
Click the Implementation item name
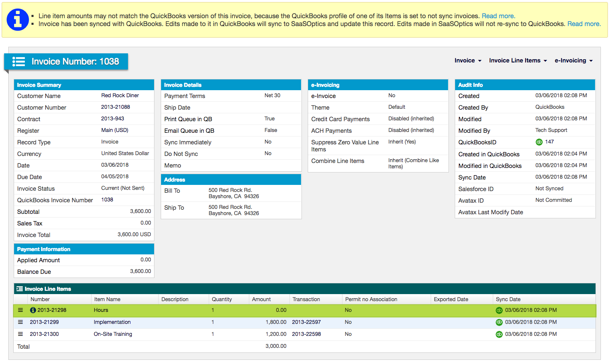(x=112, y=322)
